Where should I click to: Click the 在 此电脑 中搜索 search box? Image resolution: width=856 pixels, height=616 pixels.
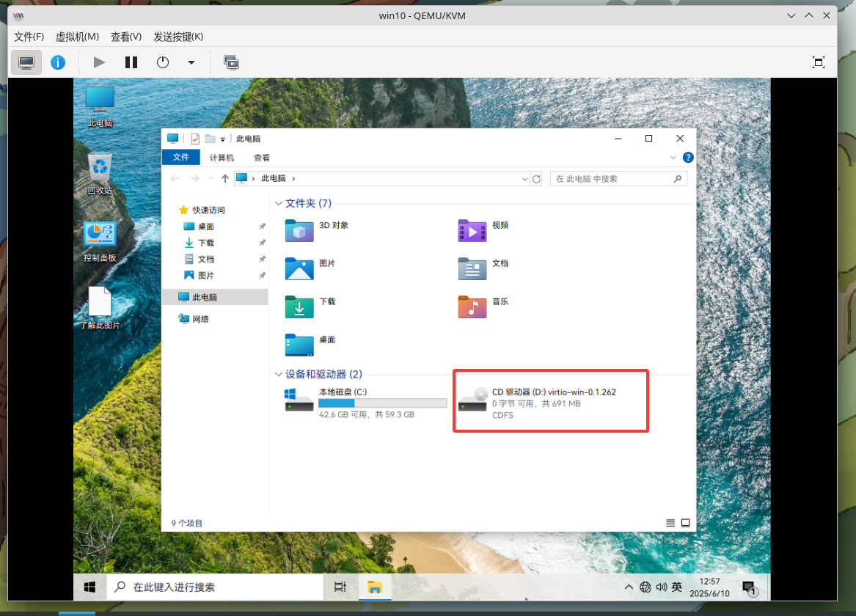coord(618,179)
